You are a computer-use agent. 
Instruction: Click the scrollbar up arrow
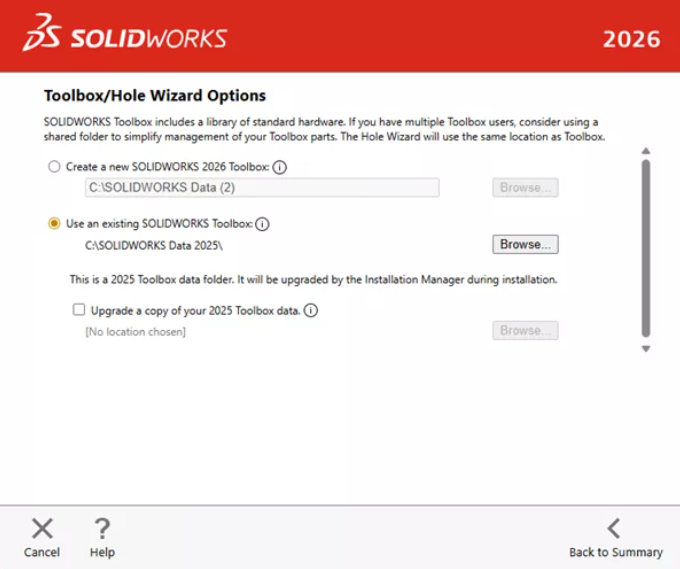tap(646, 151)
